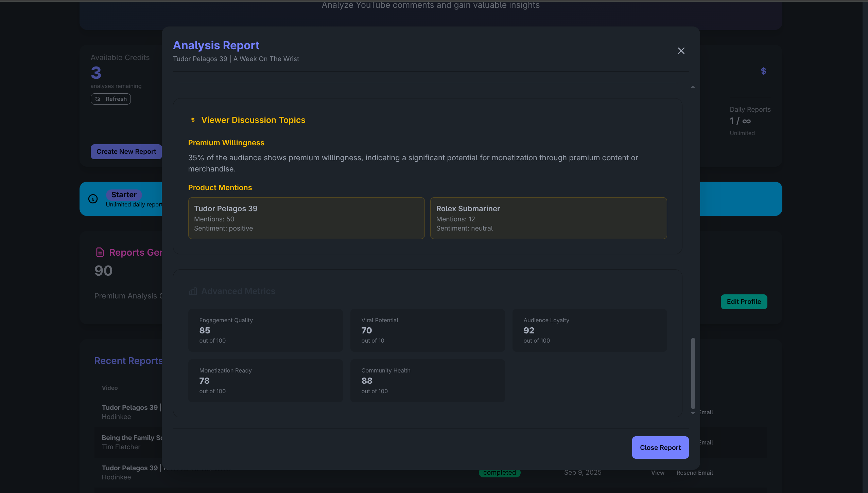Select the Engagement Quality metric card
This screenshot has height=493, width=868.
tap(265, 330)
